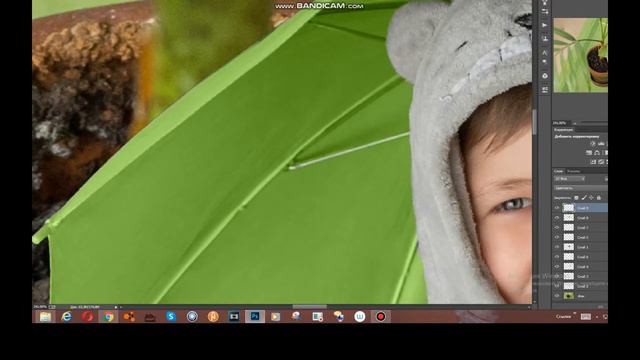Toggle eye of layer directly above Фон
The width and height of the screenshot is (640, 360).
tap(557, 286)
